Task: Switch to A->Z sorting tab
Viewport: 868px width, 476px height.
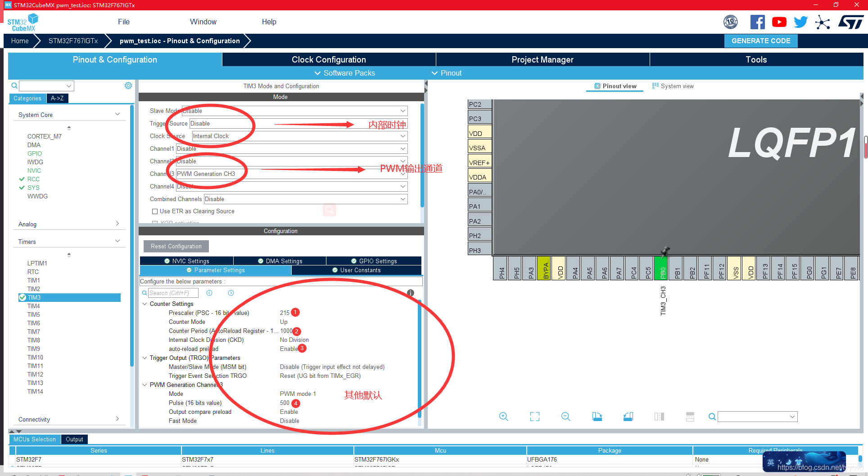Action: coord(57,98)
